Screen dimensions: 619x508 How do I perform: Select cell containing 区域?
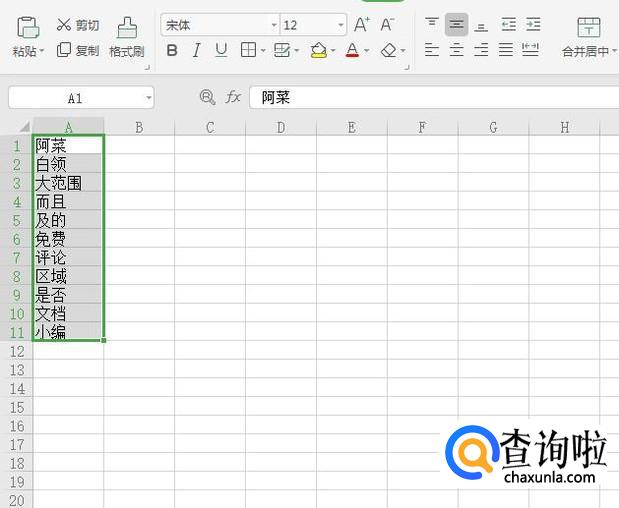point(68,276)
